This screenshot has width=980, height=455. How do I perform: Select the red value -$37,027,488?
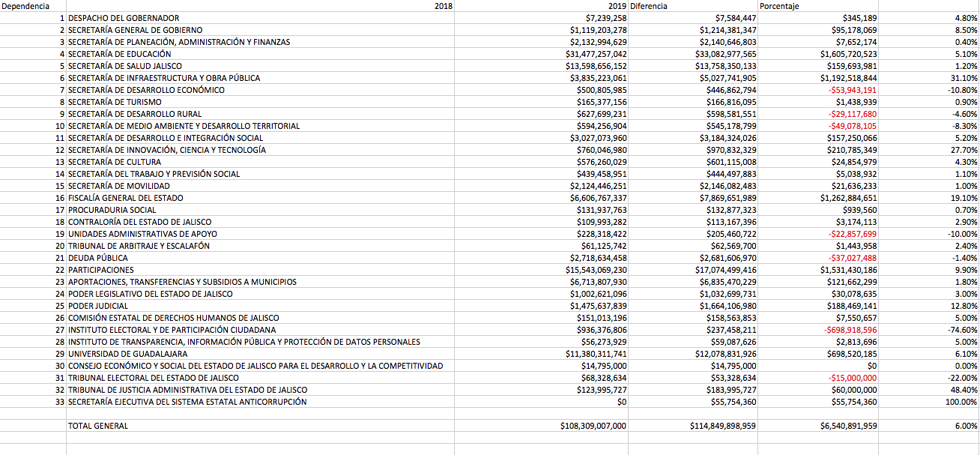818,258
